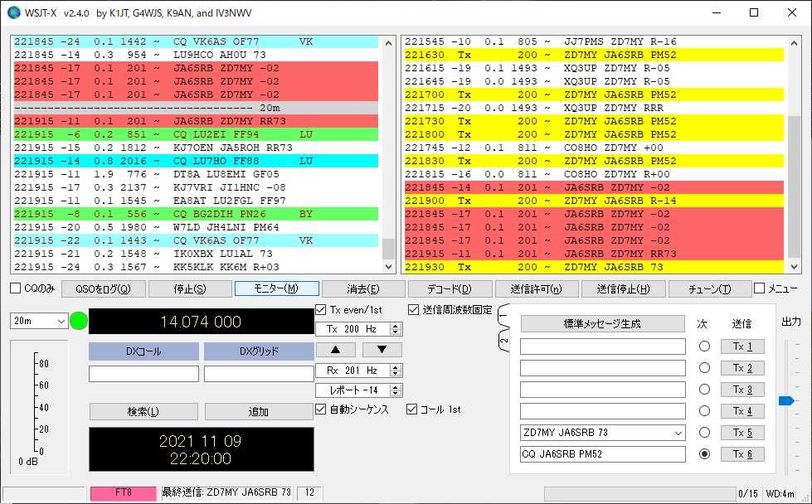
Task: Select the 次 radio button for Tx 2
Action: pos(704,368)
